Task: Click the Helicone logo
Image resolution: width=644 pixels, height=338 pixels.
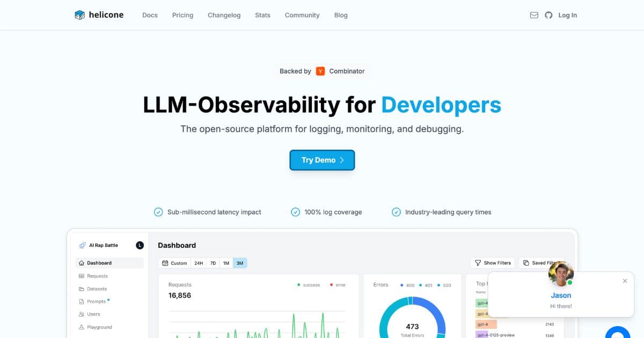Action: (79, 15)
